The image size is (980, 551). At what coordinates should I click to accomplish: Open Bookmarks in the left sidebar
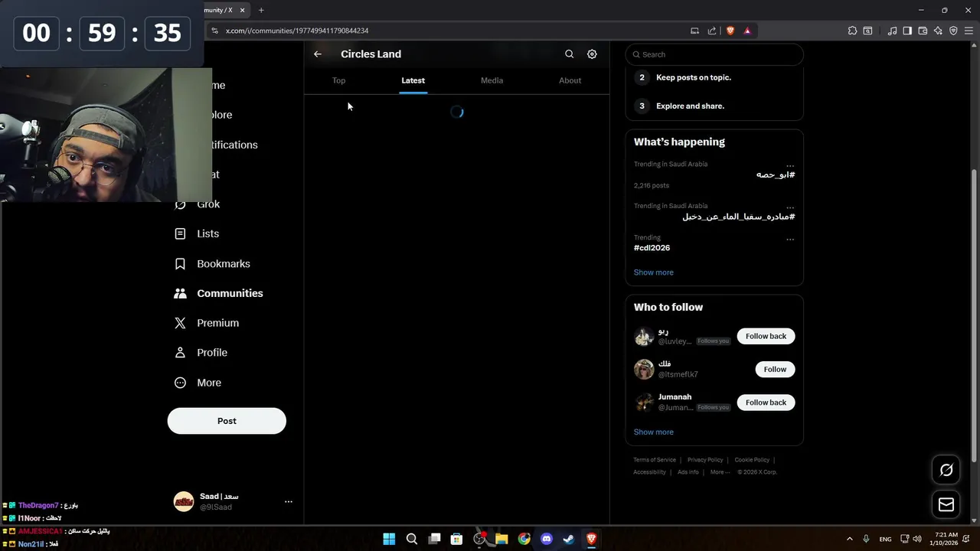[213, 264]
